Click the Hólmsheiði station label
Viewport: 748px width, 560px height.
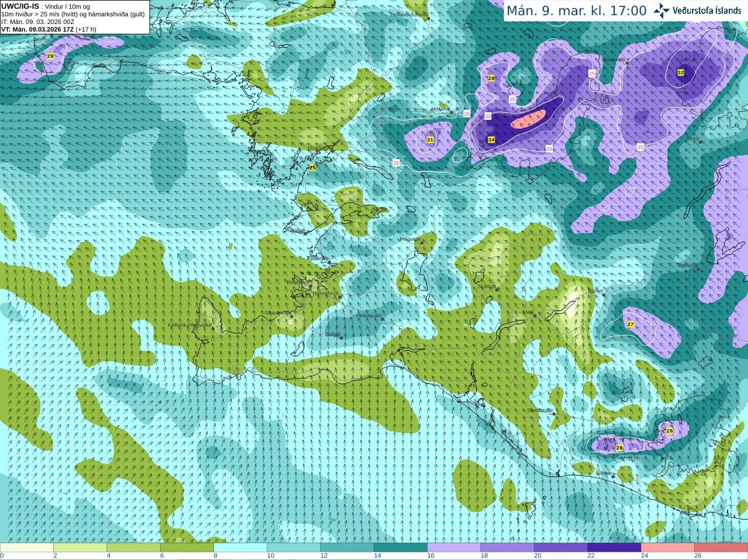pos(325,293)
